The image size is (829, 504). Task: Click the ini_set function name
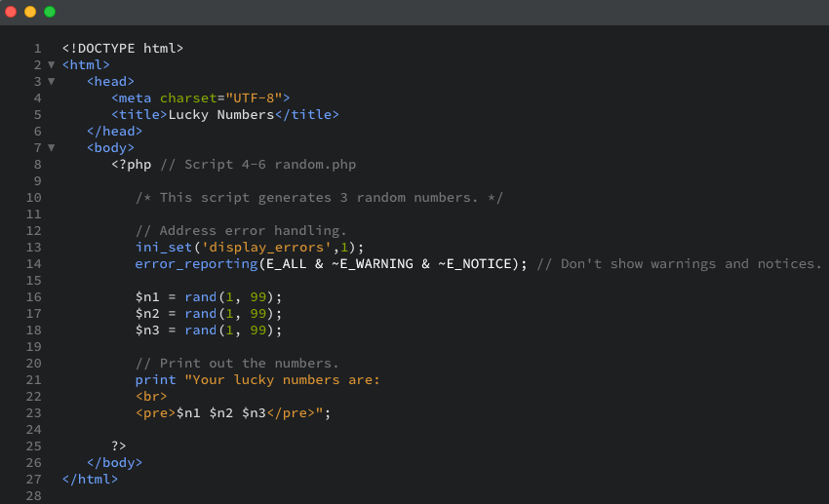point(164,248)
